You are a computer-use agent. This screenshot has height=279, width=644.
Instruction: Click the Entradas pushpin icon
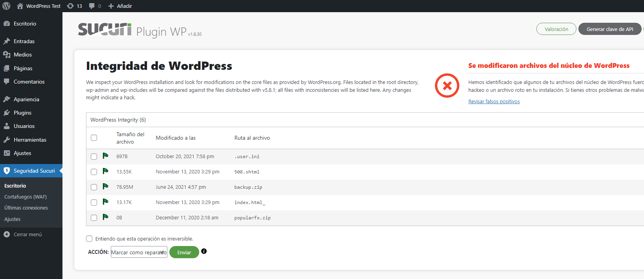7,41
